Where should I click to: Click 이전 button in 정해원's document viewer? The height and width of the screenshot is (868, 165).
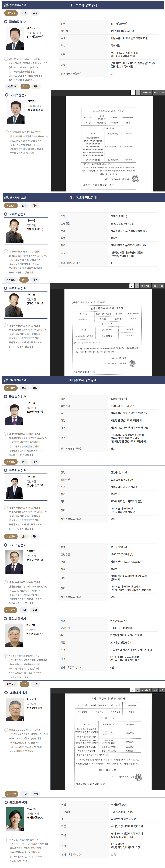154,286
